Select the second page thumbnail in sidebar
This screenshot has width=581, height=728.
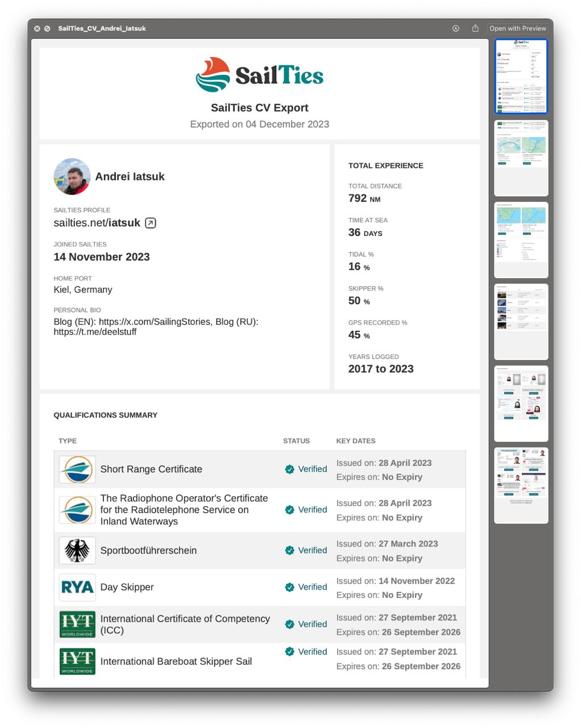pos(521,158)
